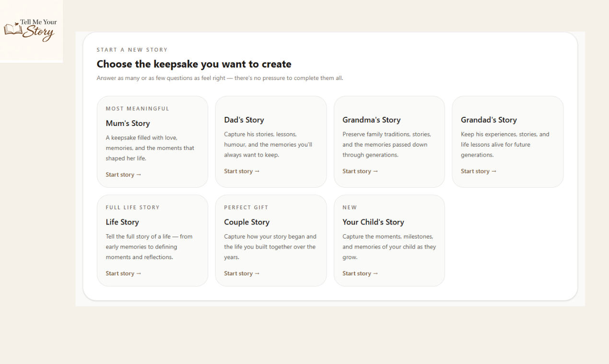
Task: Click the Tell Me Your Story logo
Action: [31, 31]
